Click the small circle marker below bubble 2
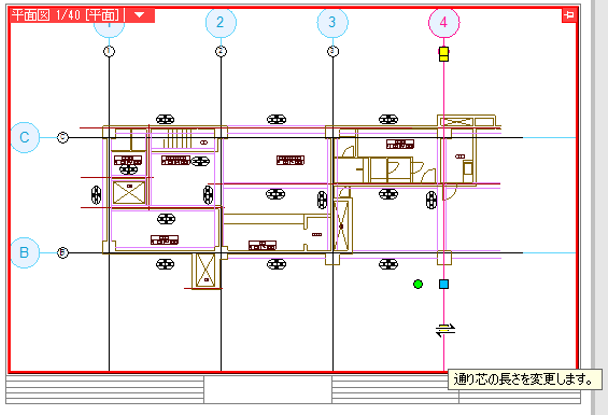Screen dimensions: 614x420 point(221,51)
